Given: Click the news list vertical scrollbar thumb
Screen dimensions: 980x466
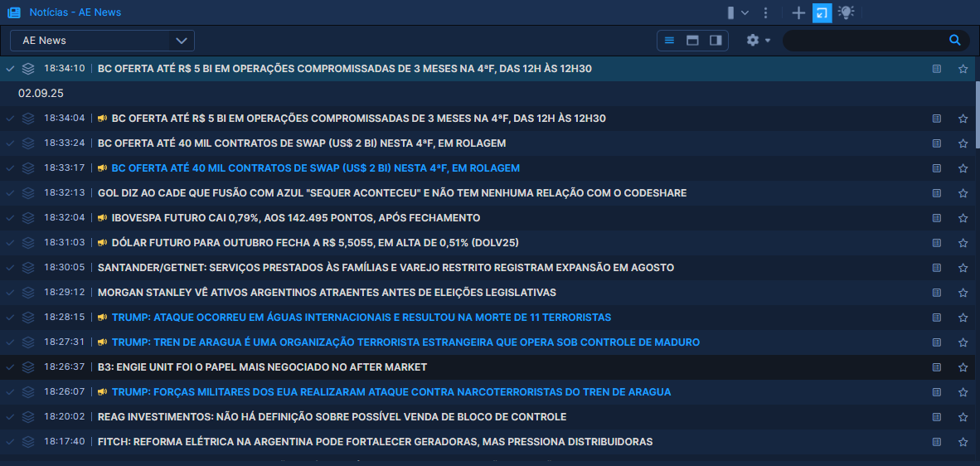Looking at the screenshot, I should [977, 115].
